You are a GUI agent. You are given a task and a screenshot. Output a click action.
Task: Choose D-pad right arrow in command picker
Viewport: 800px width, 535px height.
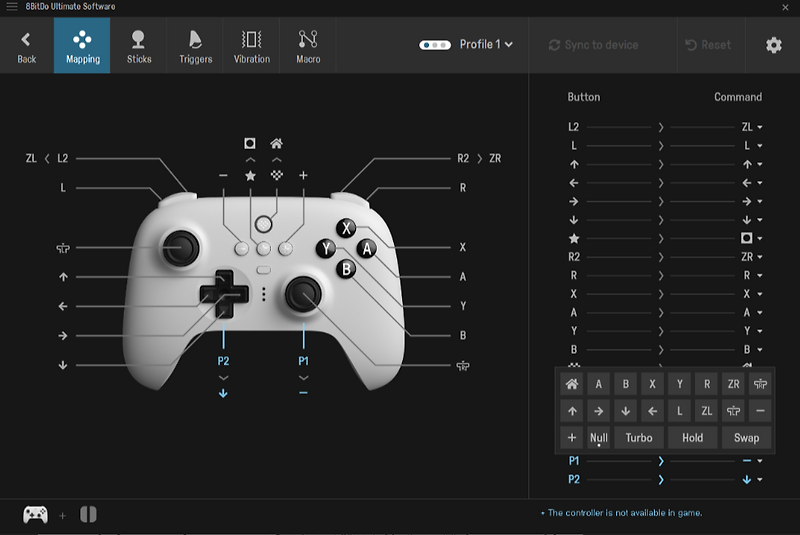click(599, 411)
